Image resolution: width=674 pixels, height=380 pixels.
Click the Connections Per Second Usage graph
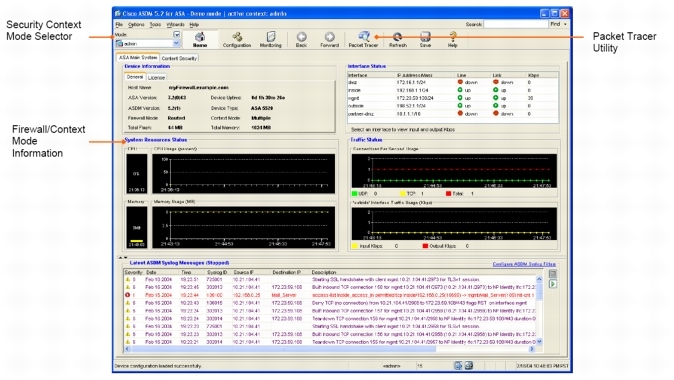454,171
